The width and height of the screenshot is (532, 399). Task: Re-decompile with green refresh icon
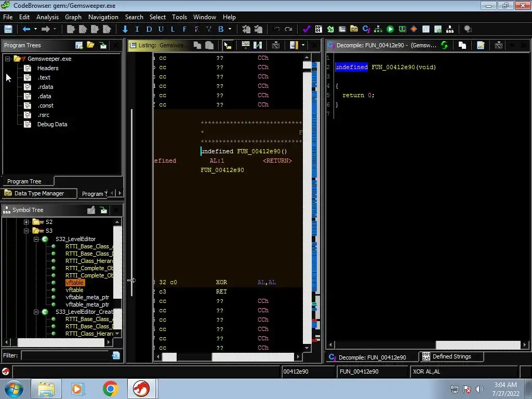(444, 45)
